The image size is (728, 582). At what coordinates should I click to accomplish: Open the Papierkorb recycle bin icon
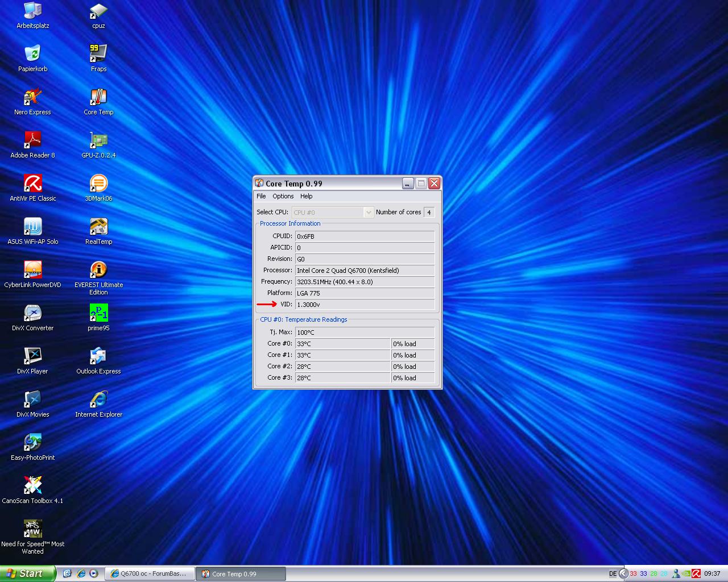(x=32, y=59)
